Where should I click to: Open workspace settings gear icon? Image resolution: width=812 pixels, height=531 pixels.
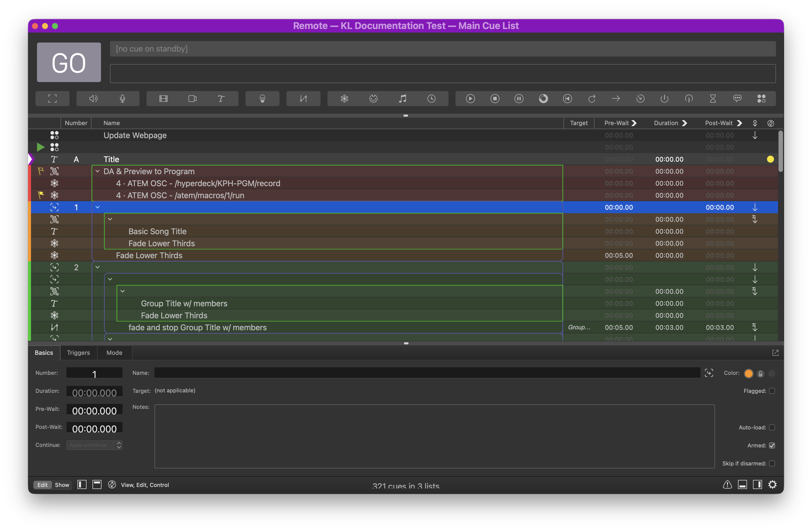pyautogui.click(x=772, y=484)
